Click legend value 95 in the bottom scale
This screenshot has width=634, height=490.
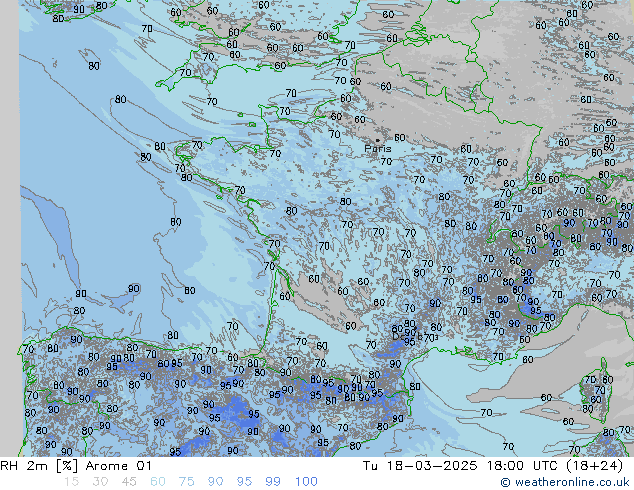[244, 482]
